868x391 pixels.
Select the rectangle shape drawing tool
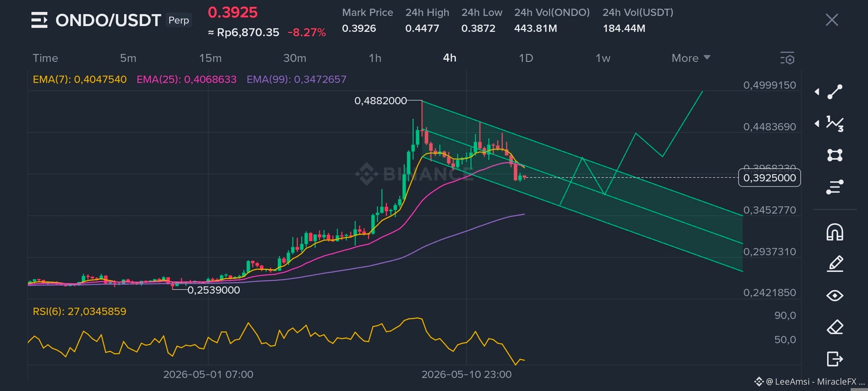(835, 155)
